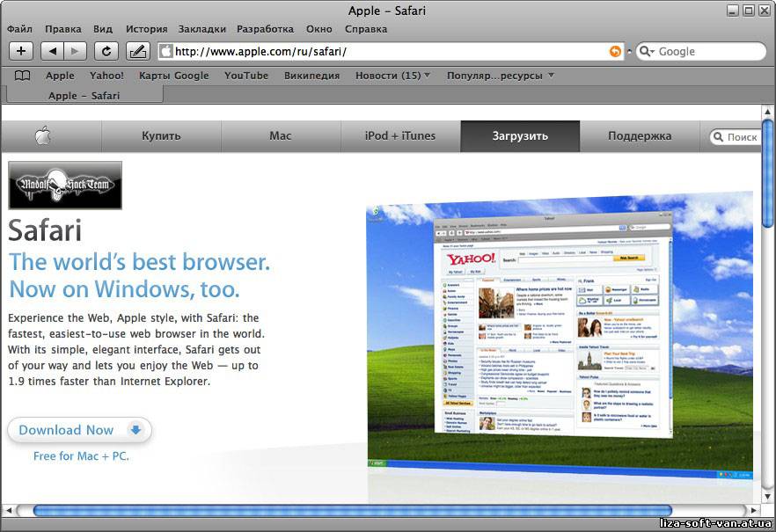The height and width of the screenshot is (532, 776).
Task: Click the Google search input field
Action: [700, 51]
